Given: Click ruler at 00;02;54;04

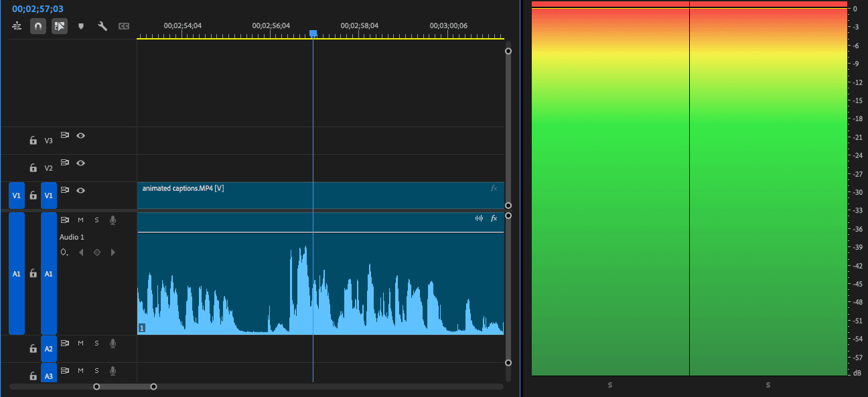Looking at the screenshot, I should coord(183,25).
